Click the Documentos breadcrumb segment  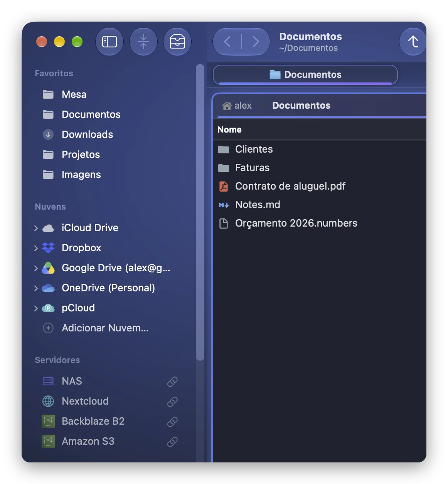click(x=301, y=106)
